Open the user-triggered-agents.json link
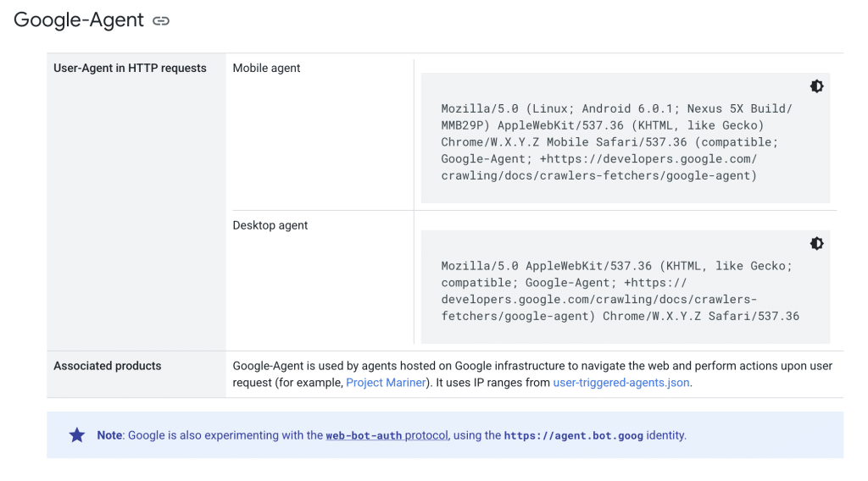 pyautogui.click(x=621, y=383)
